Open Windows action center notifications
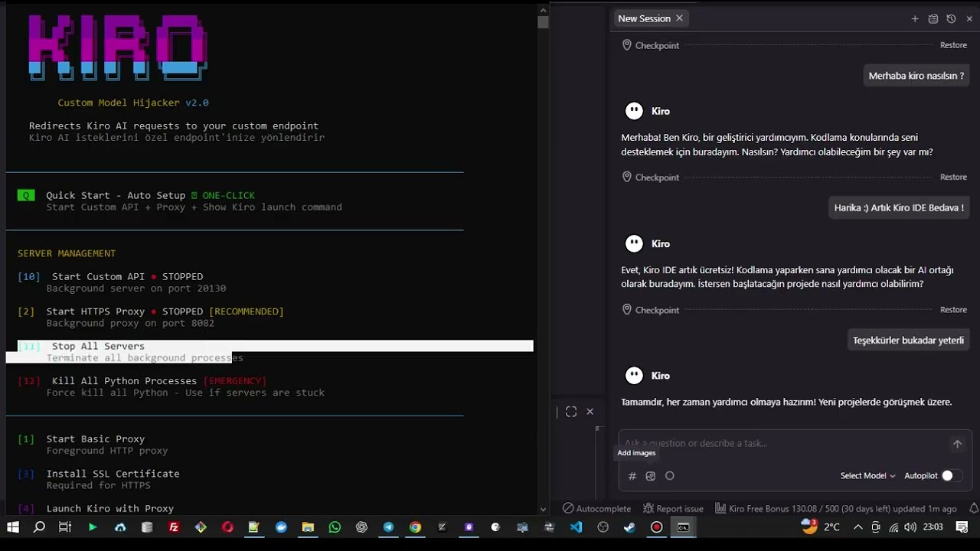The height and width of the screenshot is (551, 980). [962, 527]
